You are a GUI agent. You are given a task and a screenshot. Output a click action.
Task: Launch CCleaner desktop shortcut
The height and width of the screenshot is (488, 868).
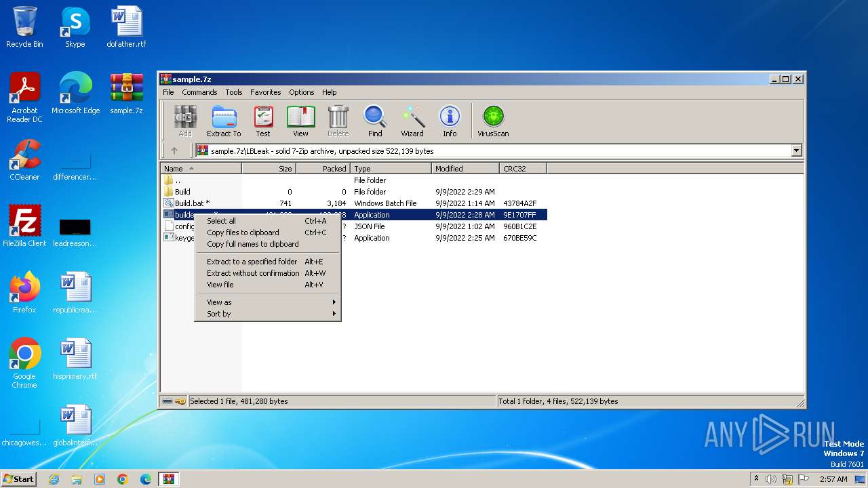[x=24, y=160]
